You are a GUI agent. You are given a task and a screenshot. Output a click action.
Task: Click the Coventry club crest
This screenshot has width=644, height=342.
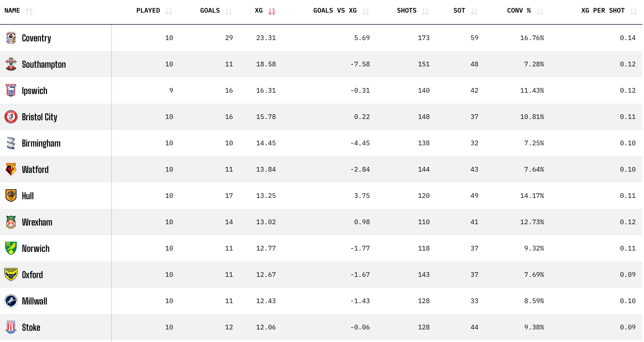click(x=11, y=38)
